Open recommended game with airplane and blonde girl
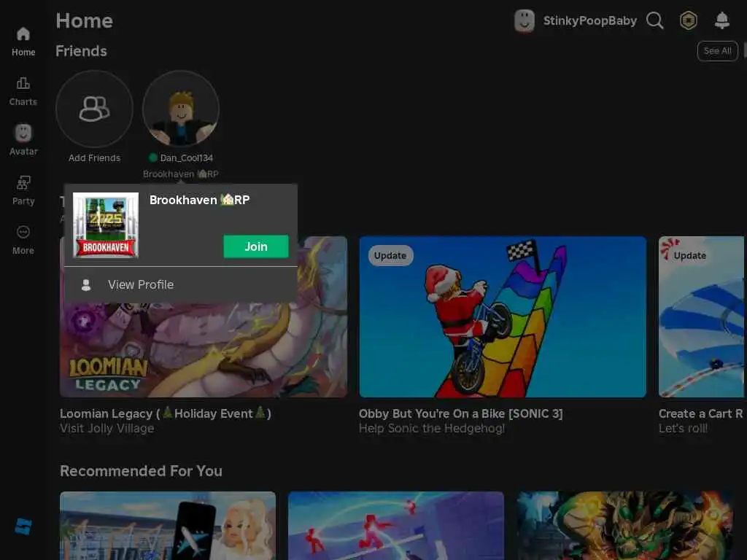 (168, 526)
